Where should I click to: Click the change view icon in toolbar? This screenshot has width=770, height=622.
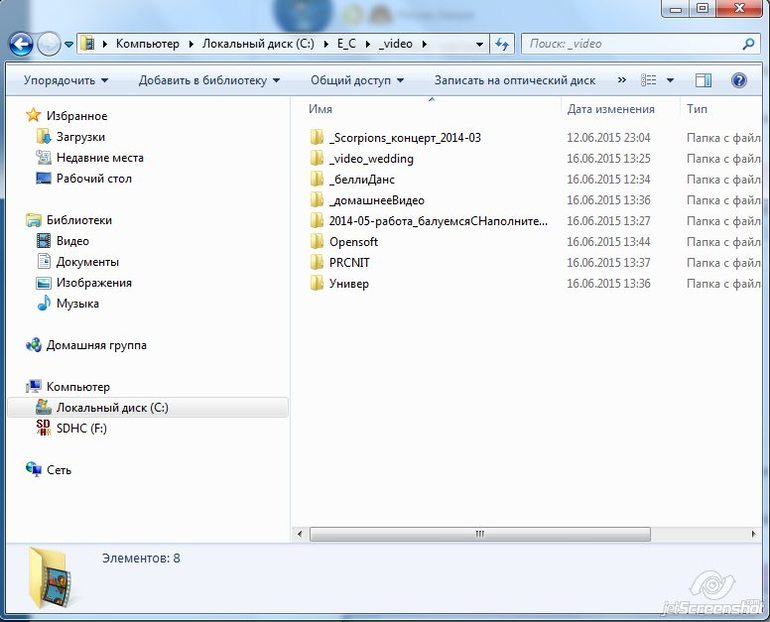(649, 80)
